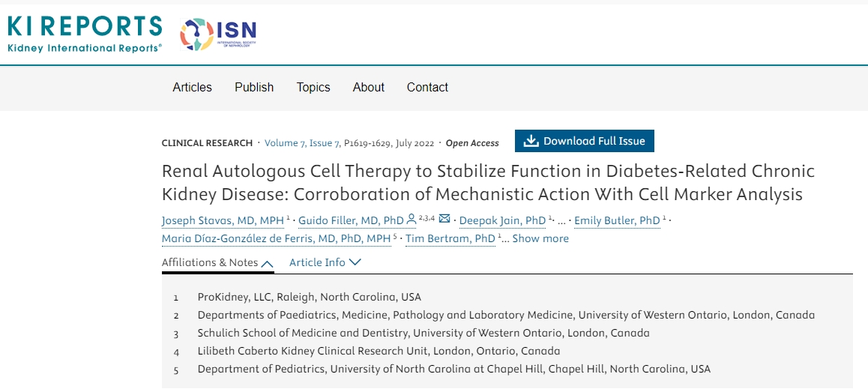Click author Emily Butler, PhD
The height and width of the screenshot is (389, 868).
[617, 220]
